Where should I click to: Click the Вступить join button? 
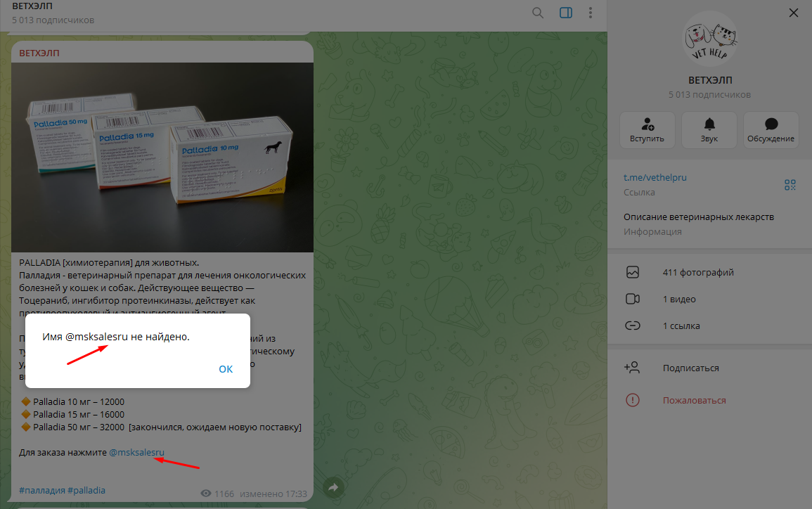click(x=647, y=130)
